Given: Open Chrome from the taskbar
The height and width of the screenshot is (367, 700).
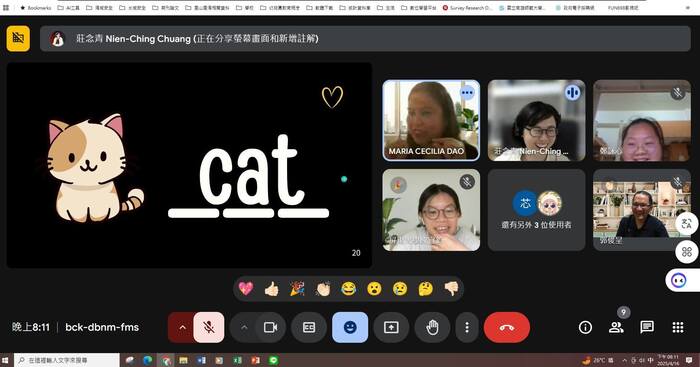Looking at the screenshot, I should [x=166, y=360].
